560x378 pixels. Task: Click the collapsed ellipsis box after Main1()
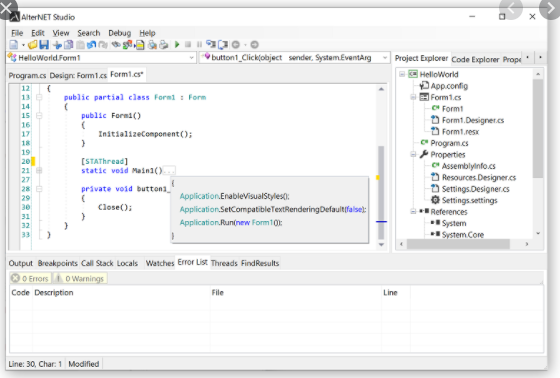click(169, 171)
